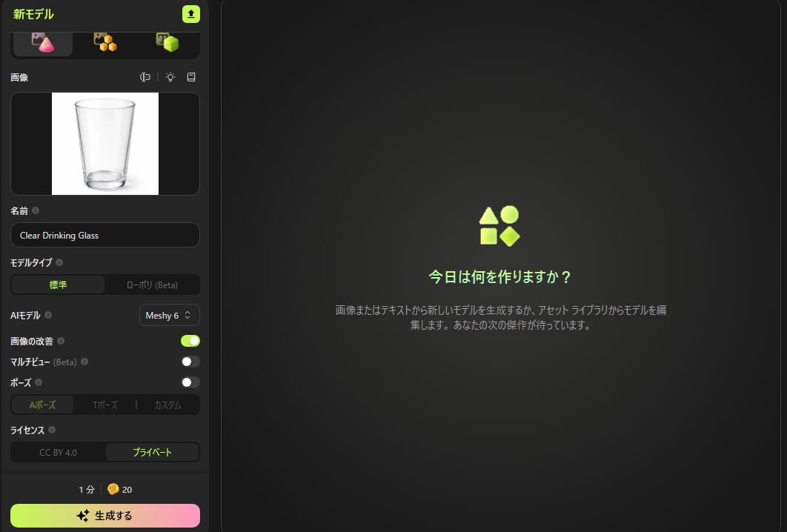Disable the 画像の改善 toggle

click(x=190, y=340)
